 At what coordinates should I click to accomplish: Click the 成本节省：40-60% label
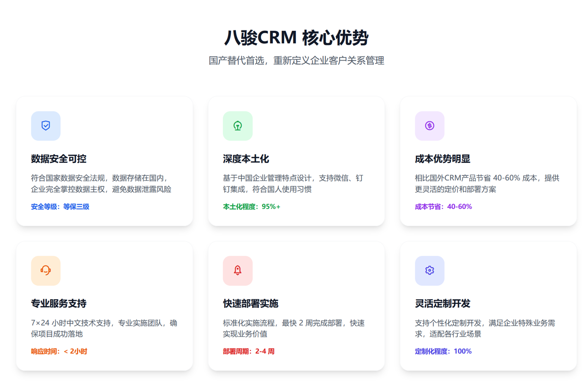pyautogui.click(x=443, y=207)
